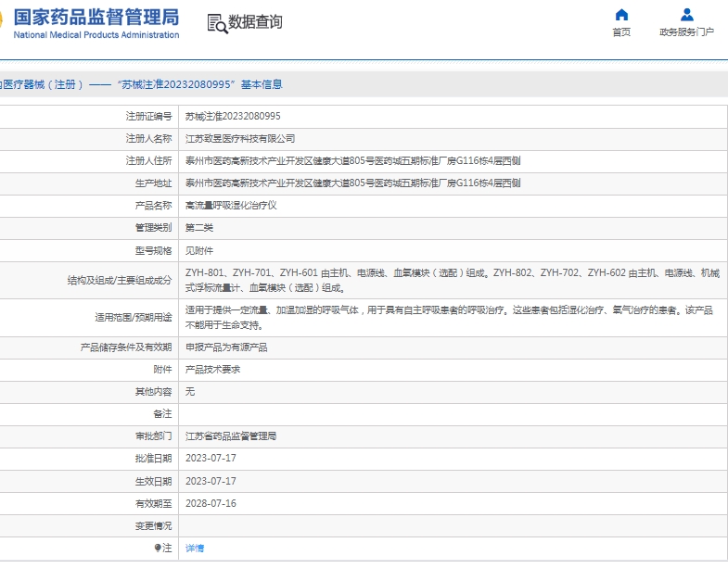This screenshot has width=728, height=568.
Task: Click the 生产地址 row label
Action: [x=153, y=183]
